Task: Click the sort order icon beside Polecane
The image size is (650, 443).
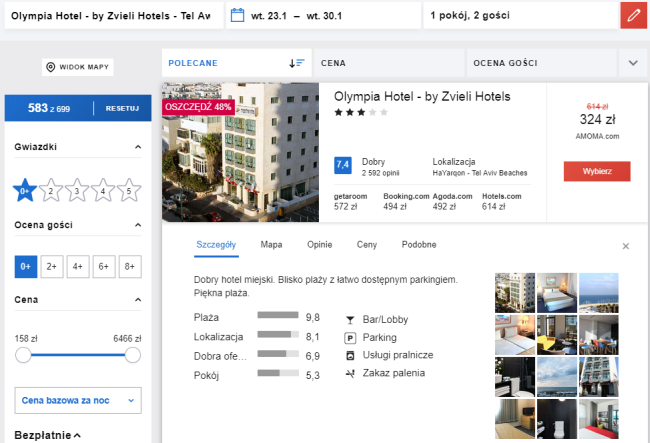Action: point(297,62)
